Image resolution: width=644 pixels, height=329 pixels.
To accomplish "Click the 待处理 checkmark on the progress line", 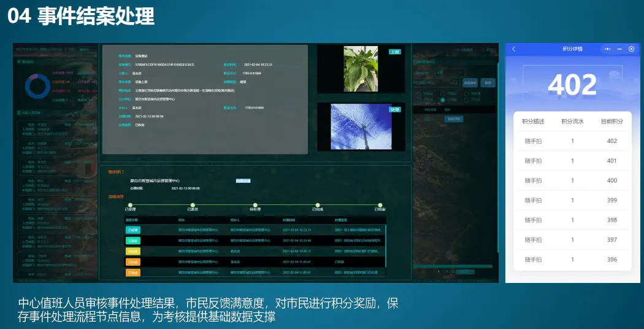I will tap(255, 205).
